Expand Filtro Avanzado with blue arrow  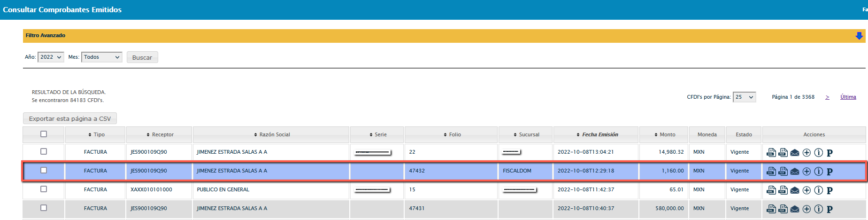pyautogui.click(x=859, y=36)
